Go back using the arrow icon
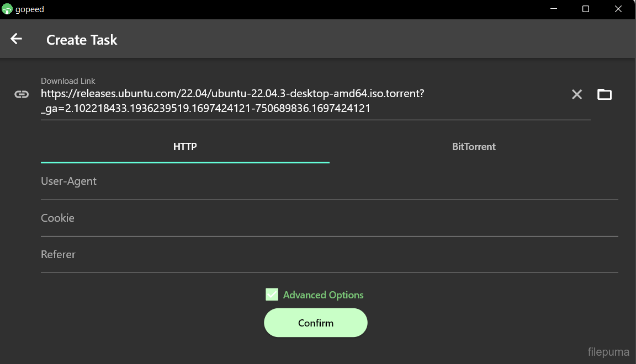Viewport: 636px width, 364px height. 17,39
